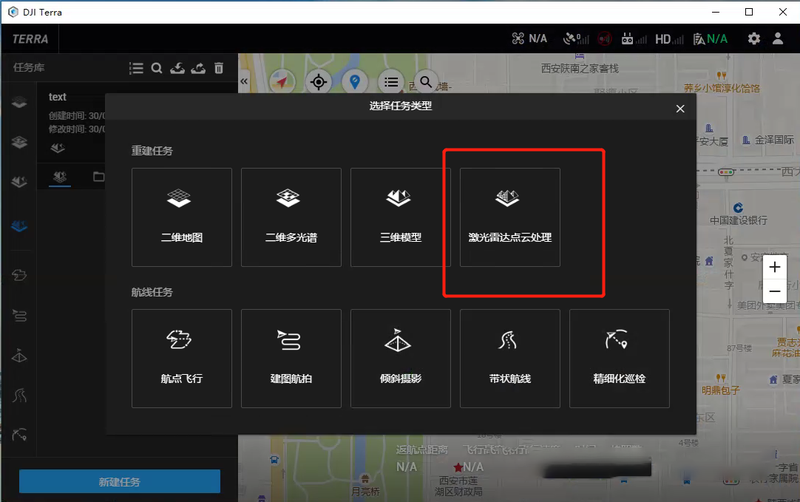
Task: Click the trash delete icon in 任务库
Action: pyautogui.click(x=219, y=68)
